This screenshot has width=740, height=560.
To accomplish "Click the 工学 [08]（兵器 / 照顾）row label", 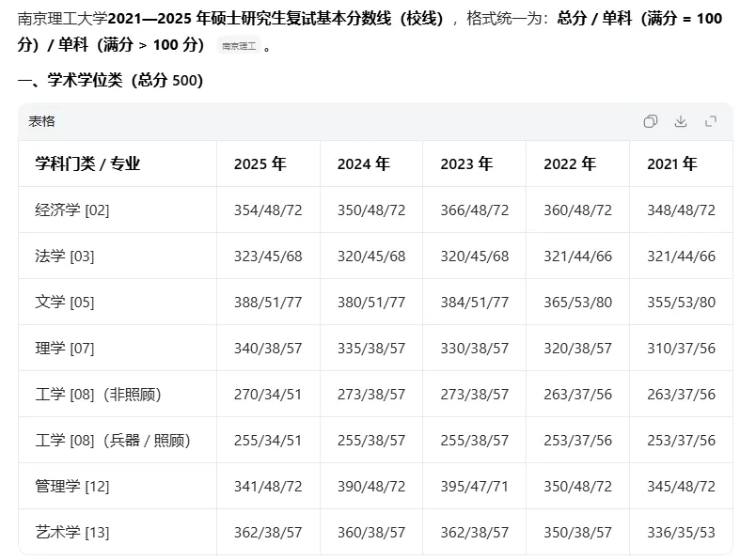I will pyautogui.click(x=113, y=440).
